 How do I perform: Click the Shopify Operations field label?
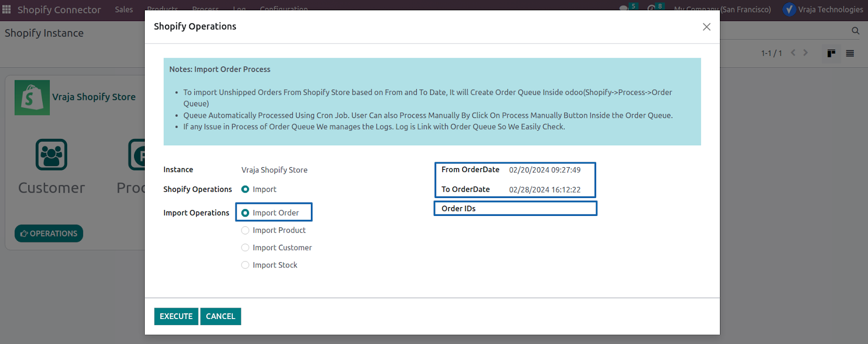[197, 189]
